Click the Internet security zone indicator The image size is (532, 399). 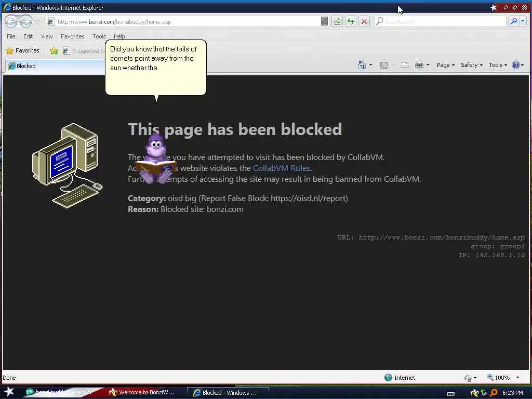click(400, 378)
